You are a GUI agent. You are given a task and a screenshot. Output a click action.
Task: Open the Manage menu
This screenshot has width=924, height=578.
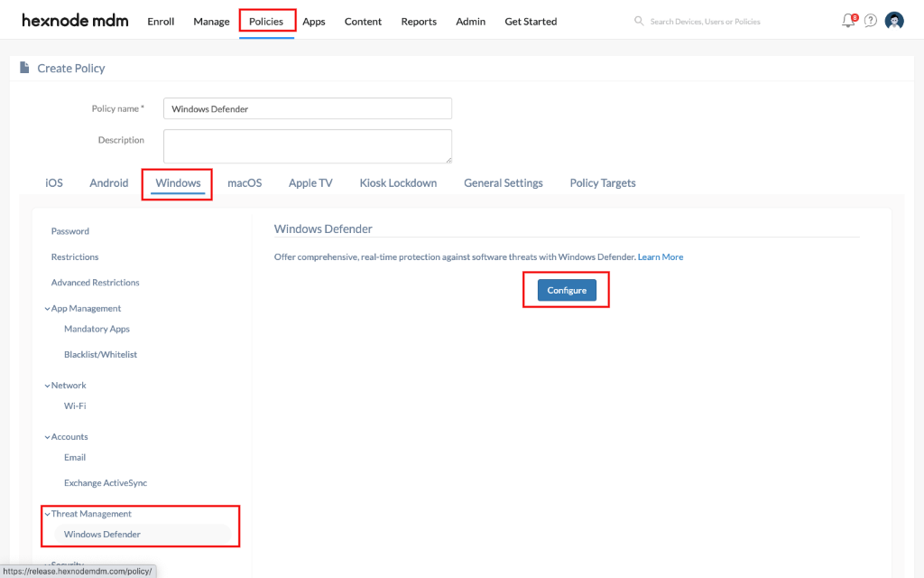click(211, 22)
